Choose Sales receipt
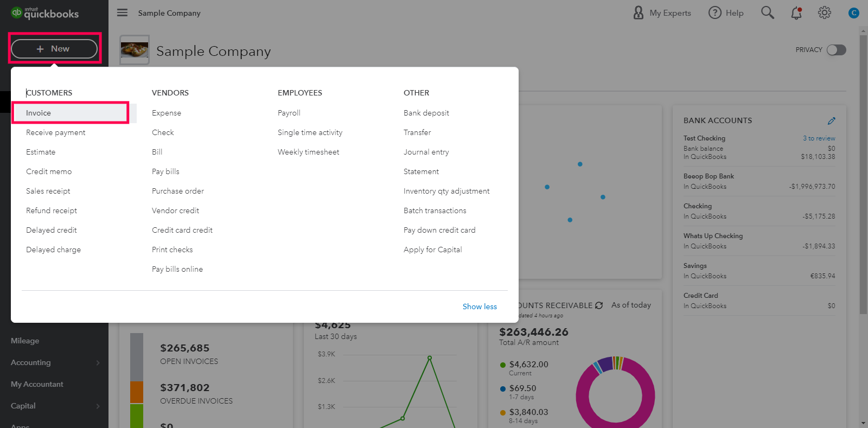Viewport: 868px width, 428px height. click(x=48, y=191)
